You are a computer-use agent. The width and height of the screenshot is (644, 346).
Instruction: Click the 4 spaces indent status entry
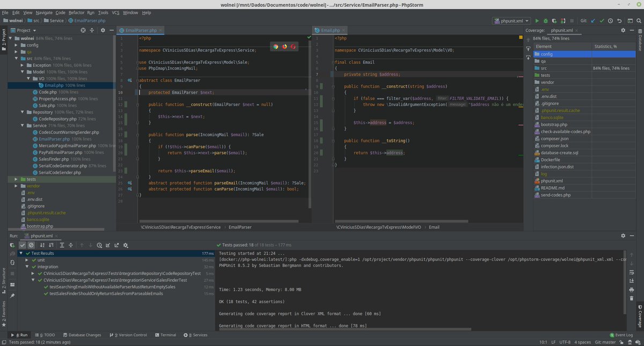click(x=583, y=342)
